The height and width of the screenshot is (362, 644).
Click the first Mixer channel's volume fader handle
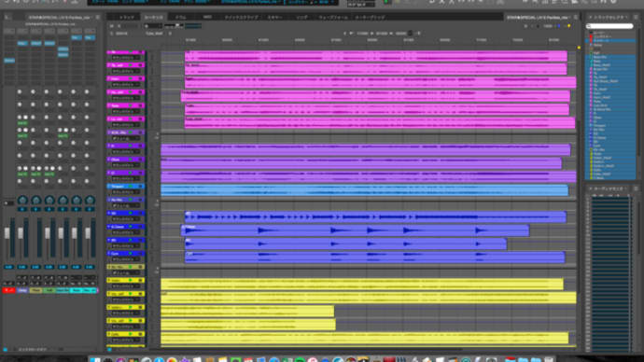click(x=7, y=233)
